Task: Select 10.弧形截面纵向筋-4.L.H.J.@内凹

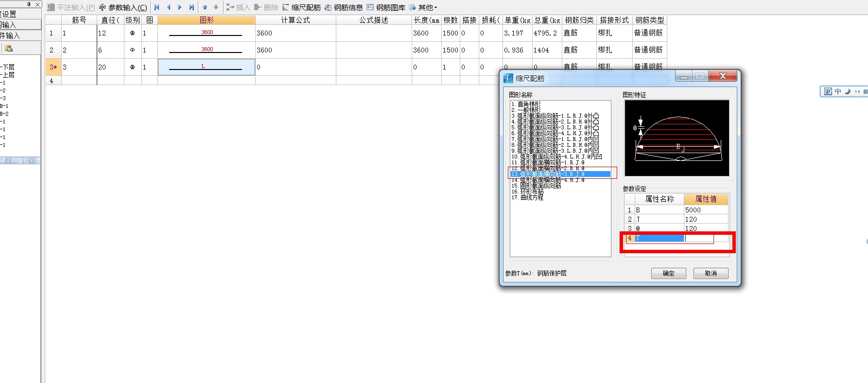Action: (556, 157)
